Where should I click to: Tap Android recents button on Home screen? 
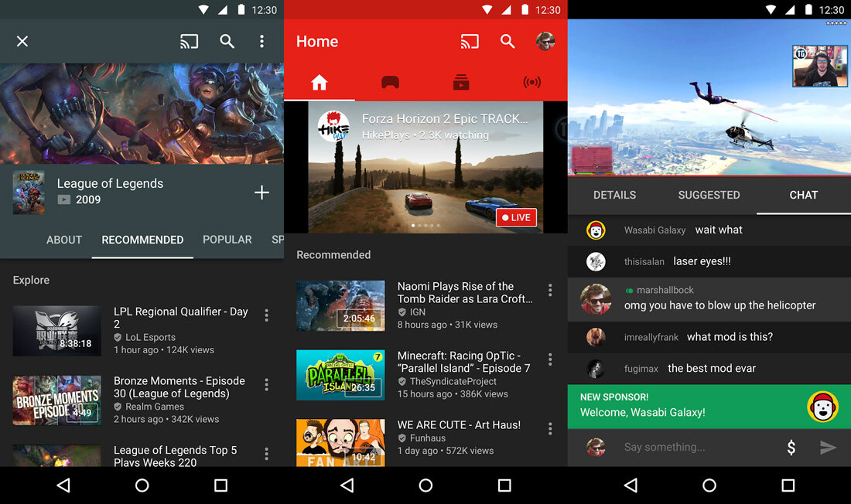pyautogui.click(x=504, y=485)
